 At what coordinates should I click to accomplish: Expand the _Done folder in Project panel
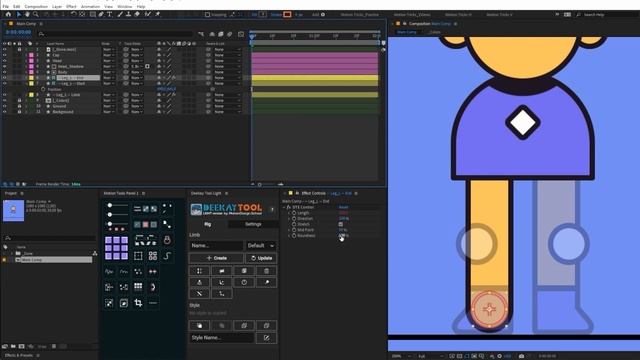coord(11,253)
